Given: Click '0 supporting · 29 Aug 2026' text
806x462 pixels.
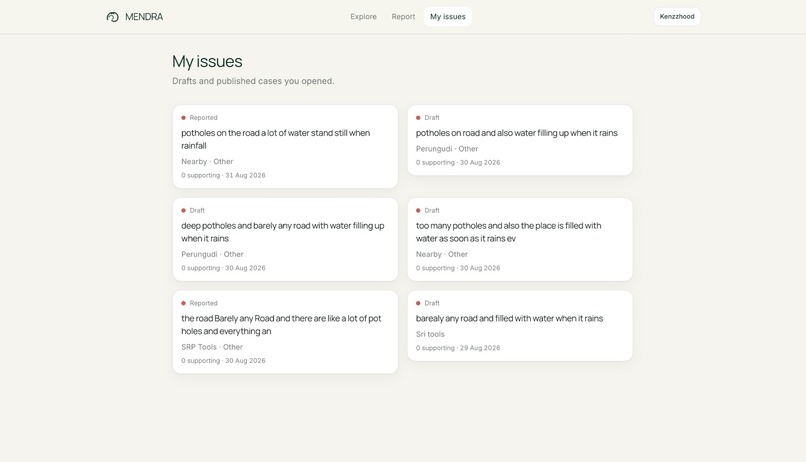Looking at the screenshot, I should [458, 348].
